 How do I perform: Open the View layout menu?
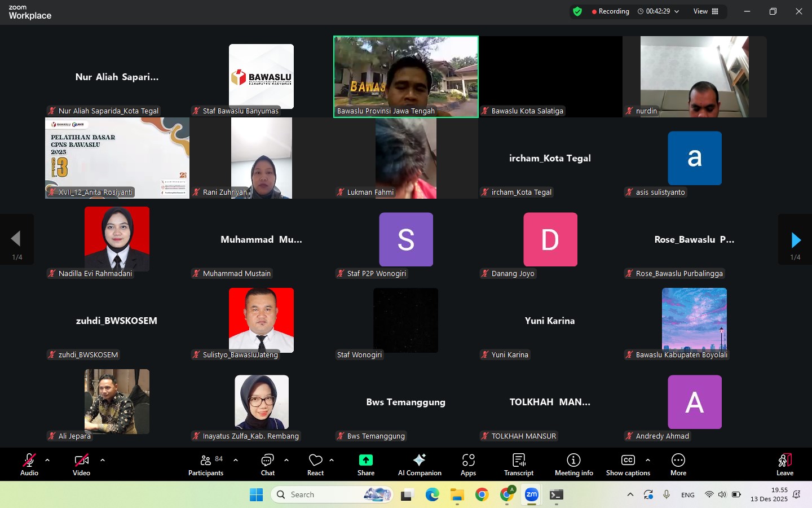click(706, 11)
